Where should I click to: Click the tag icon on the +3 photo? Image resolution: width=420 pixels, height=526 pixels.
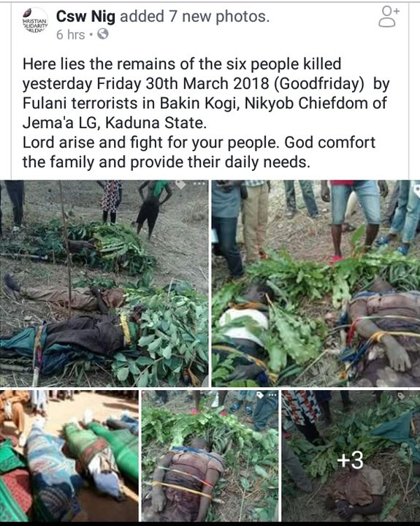tap(401, 396)
